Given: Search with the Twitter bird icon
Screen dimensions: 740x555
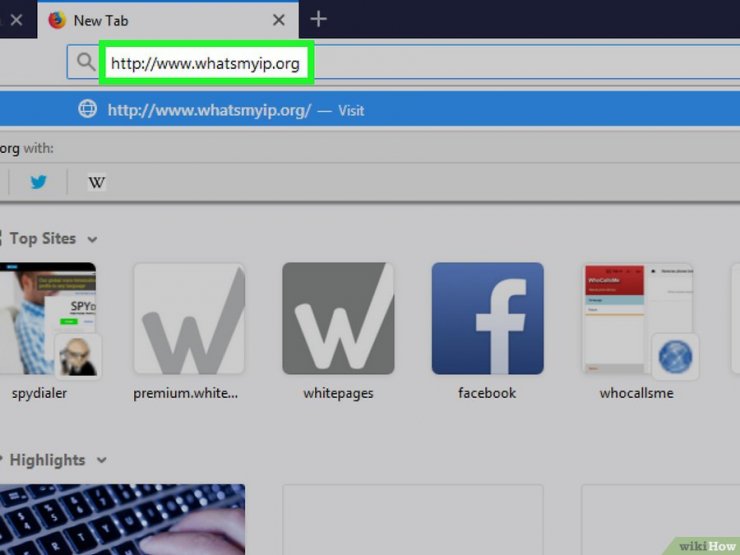Looking at the screenshot, I should [x=38, y=182].
